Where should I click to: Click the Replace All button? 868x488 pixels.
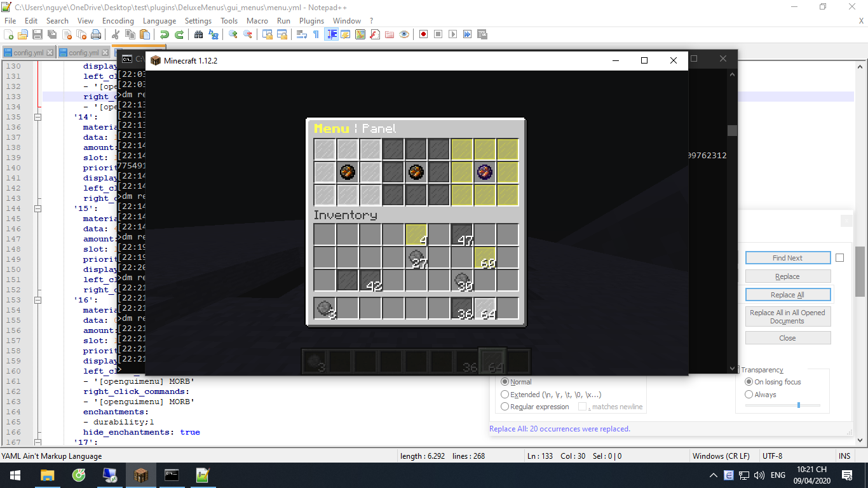point(788,295)
